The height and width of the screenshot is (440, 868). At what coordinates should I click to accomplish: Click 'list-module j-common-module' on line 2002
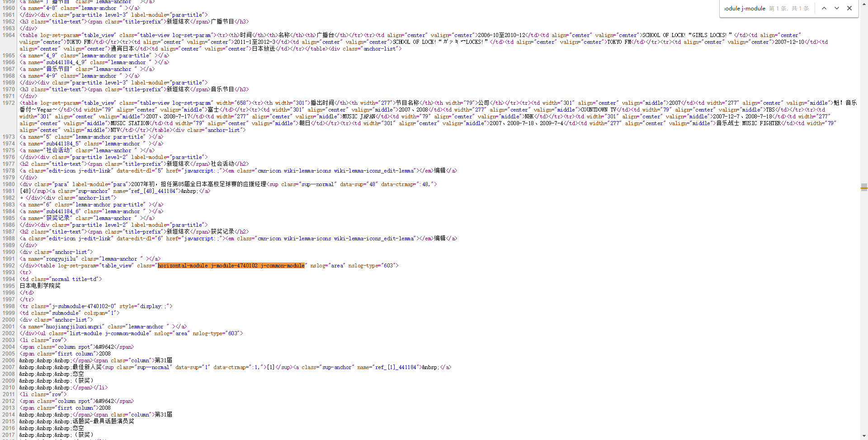pos(109,333)
